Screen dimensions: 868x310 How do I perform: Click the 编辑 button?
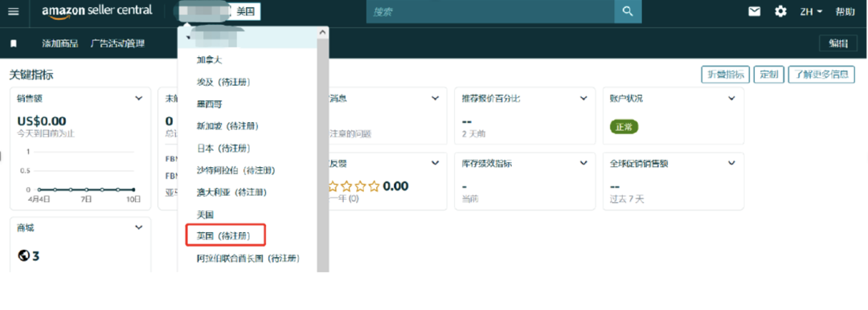838,44
